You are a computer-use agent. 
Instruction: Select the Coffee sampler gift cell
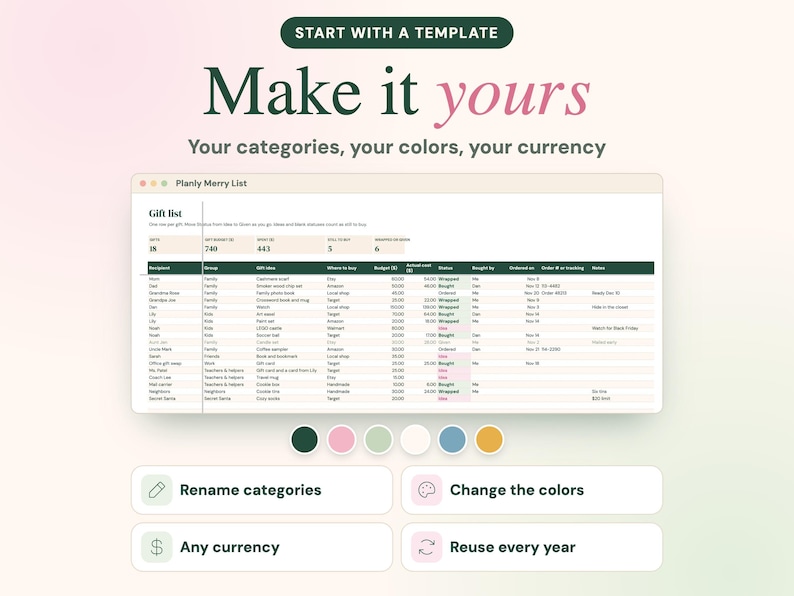coord(272,349)
